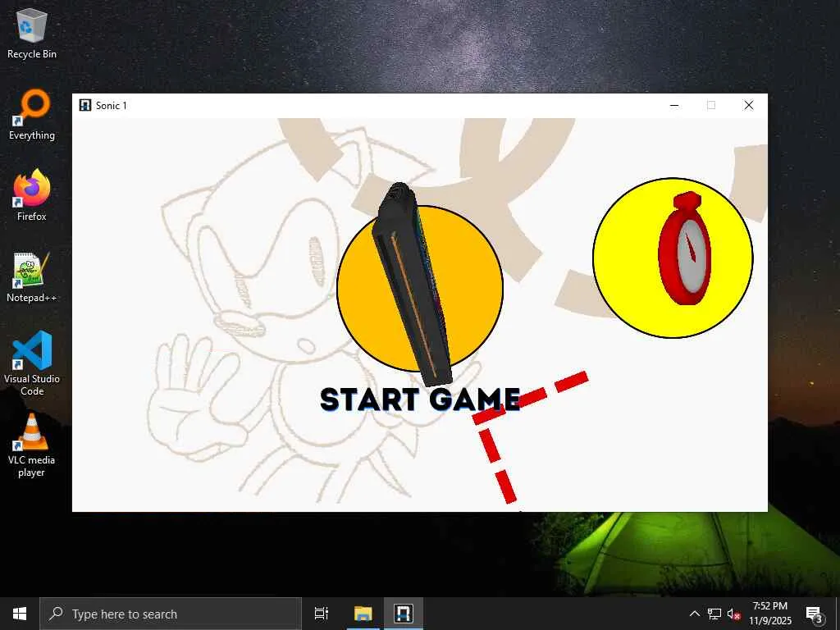Minimize the Sonic 1 window
This screenshot has width=840, height=630.
[674, 105]
